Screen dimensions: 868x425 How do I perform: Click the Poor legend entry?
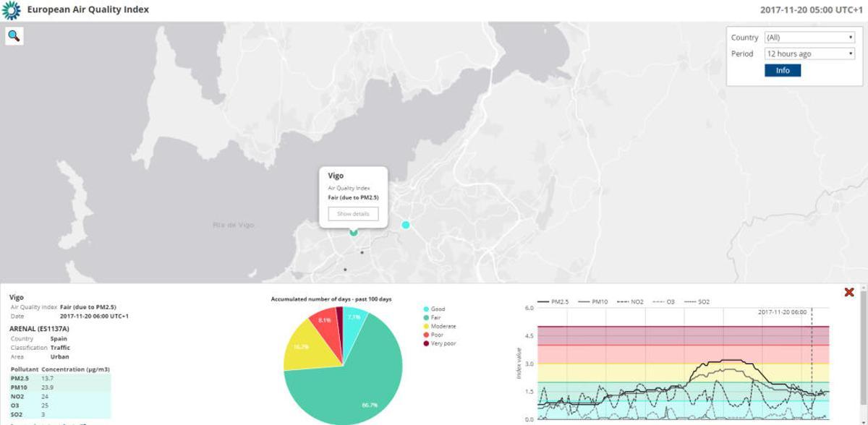click(x=434, y=335)
